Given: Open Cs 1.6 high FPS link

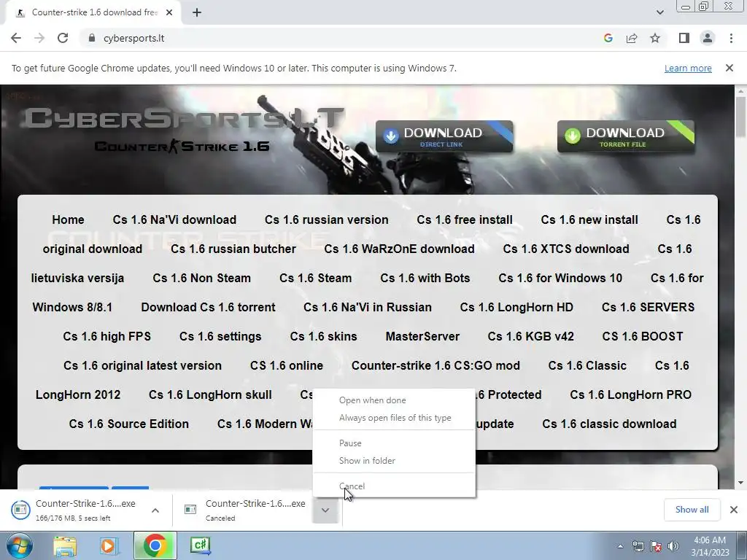Looking at the screenshot, I should coord(107,336).
